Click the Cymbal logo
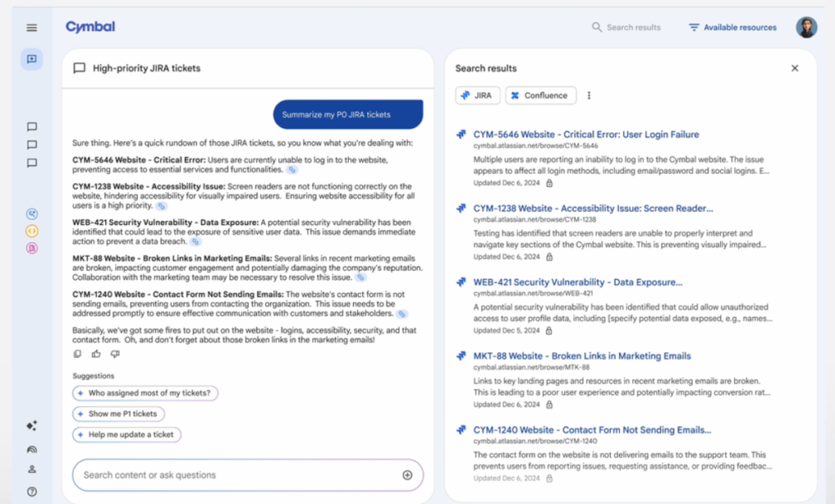Image resolution: width=835 pixels, height=504 pixels. coord(90,27)
